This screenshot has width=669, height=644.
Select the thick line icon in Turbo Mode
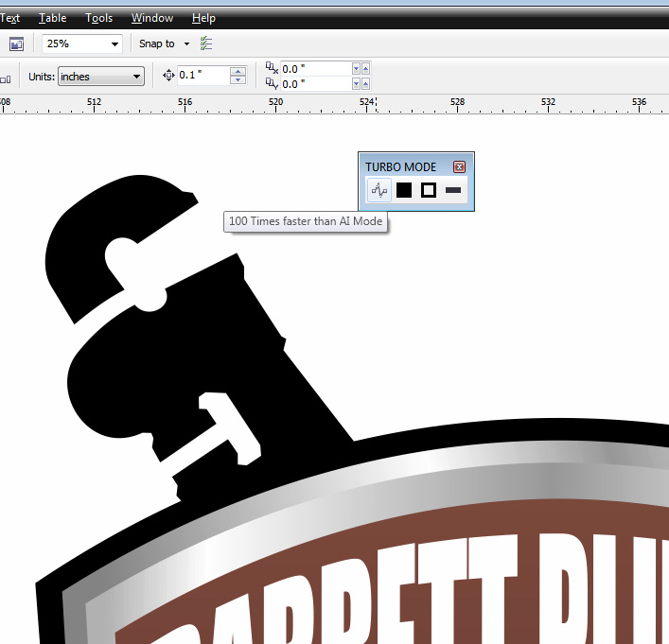453,190
